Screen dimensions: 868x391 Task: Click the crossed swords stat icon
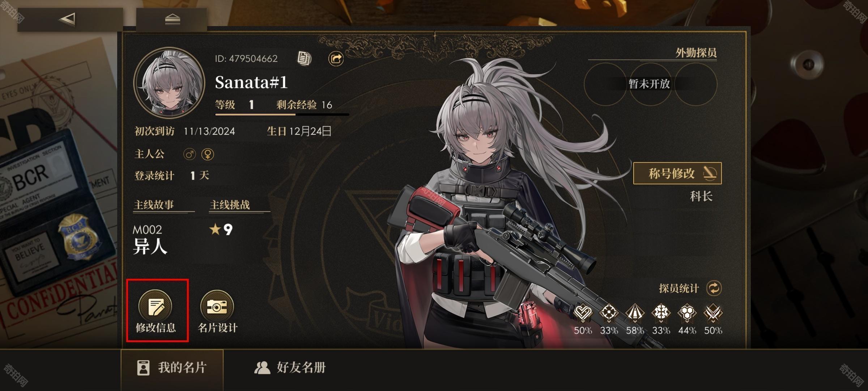point(713,313)
